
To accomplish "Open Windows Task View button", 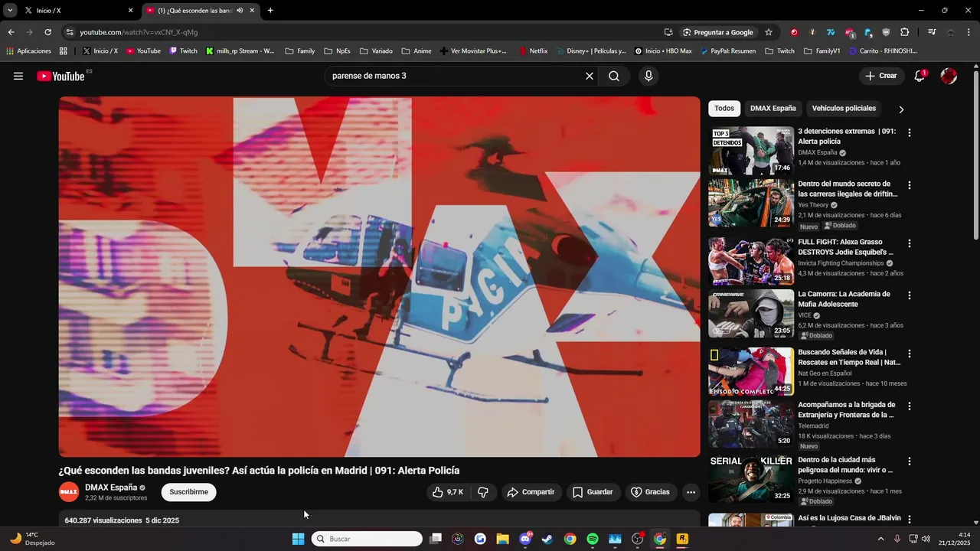I will [436, 539].
